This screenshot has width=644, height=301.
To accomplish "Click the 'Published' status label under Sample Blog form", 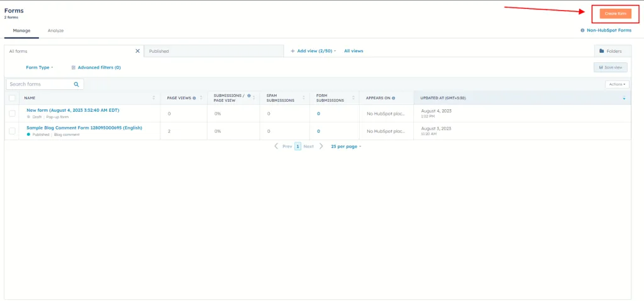I will click(x=41, y=134).
